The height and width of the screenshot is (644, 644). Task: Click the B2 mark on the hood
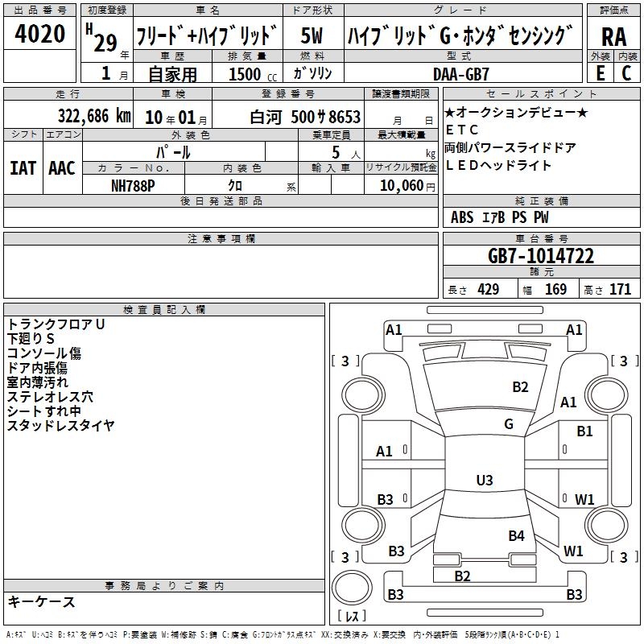click(520, 387)
